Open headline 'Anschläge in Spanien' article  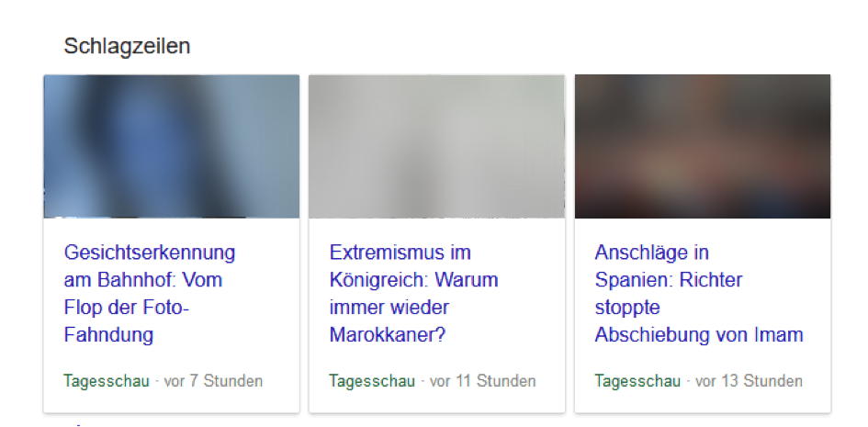coord(699,293)
